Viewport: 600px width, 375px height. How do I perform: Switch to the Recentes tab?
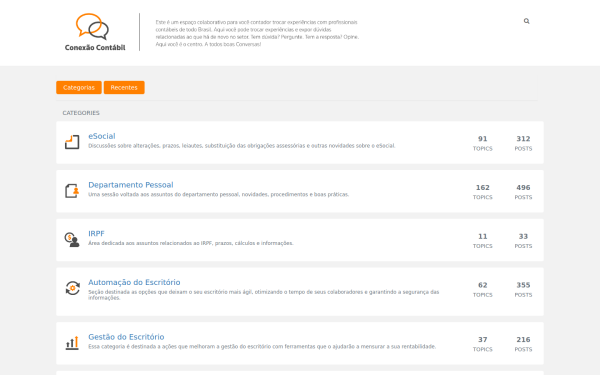click(x=124, y=87)
